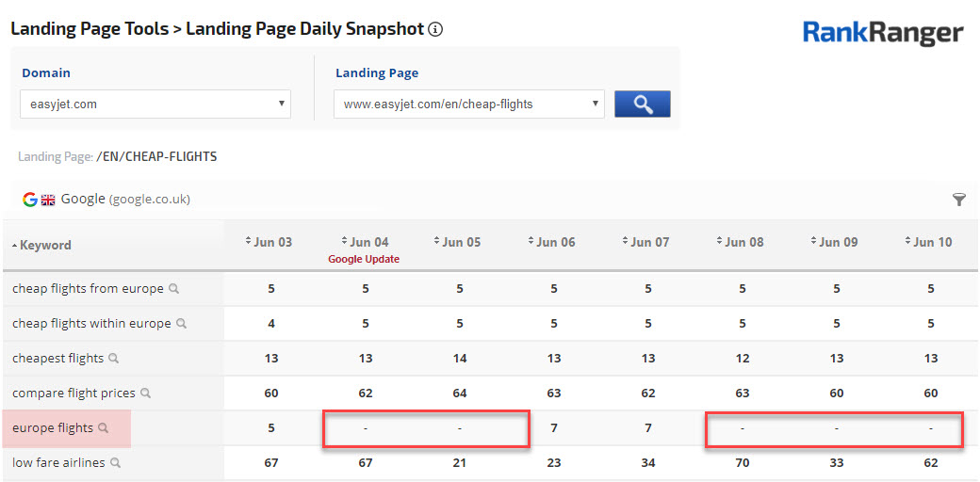Click search icon next to cheap flights from europe
The image size is (980, 482).
pos(173,289)
